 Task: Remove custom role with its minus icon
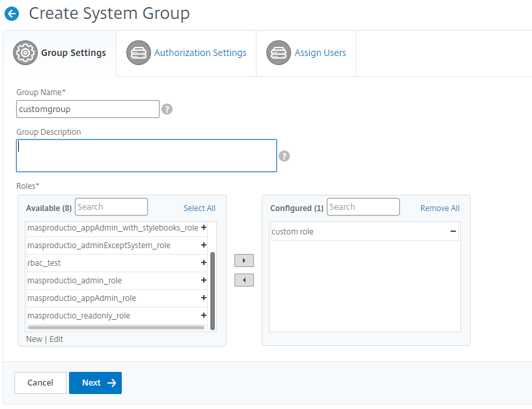click(453, 231)
